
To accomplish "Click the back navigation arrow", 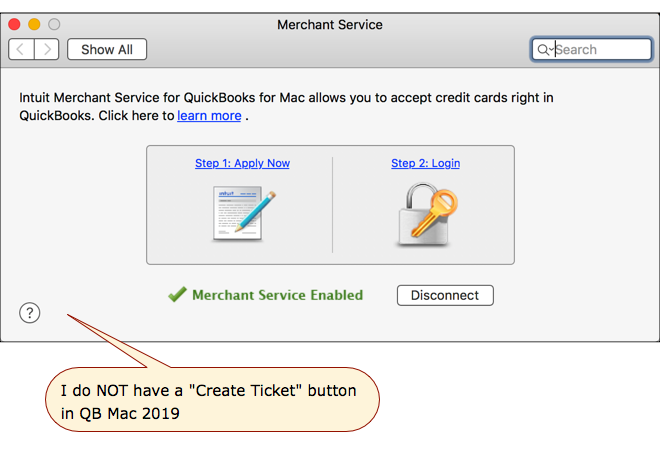I will (21, 49).
